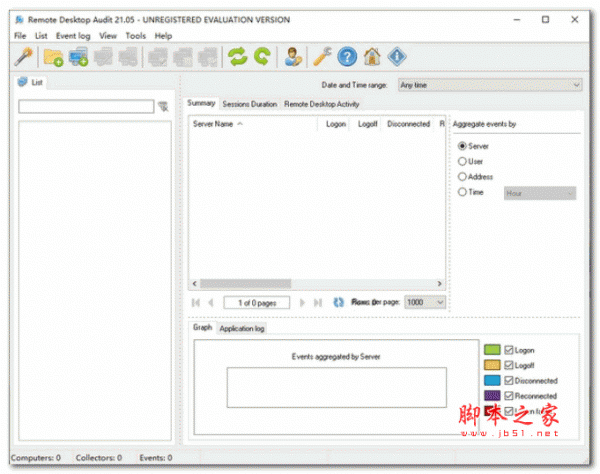Click the single green arrow refresh icon
This screenshot has height=474, width=600.
tap(262, 57)
